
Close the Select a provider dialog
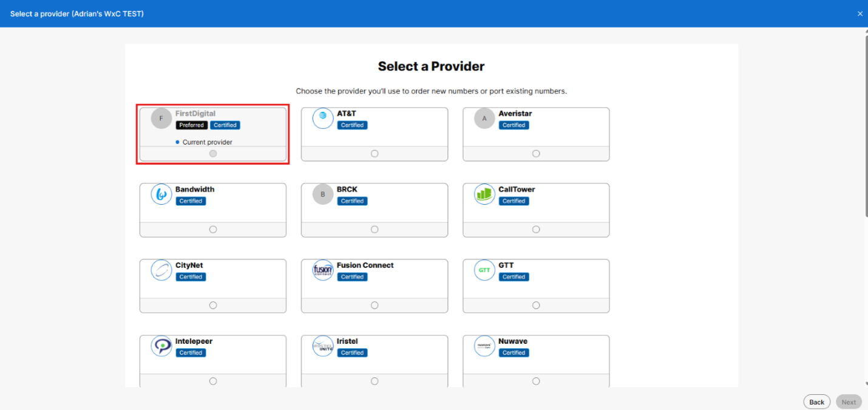[x=860, y=13]
